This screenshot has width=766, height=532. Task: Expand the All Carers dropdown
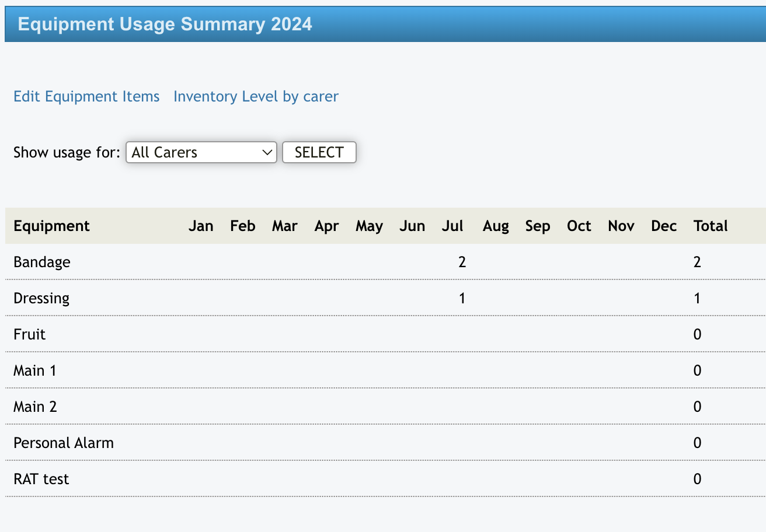(x=201, y=152)
